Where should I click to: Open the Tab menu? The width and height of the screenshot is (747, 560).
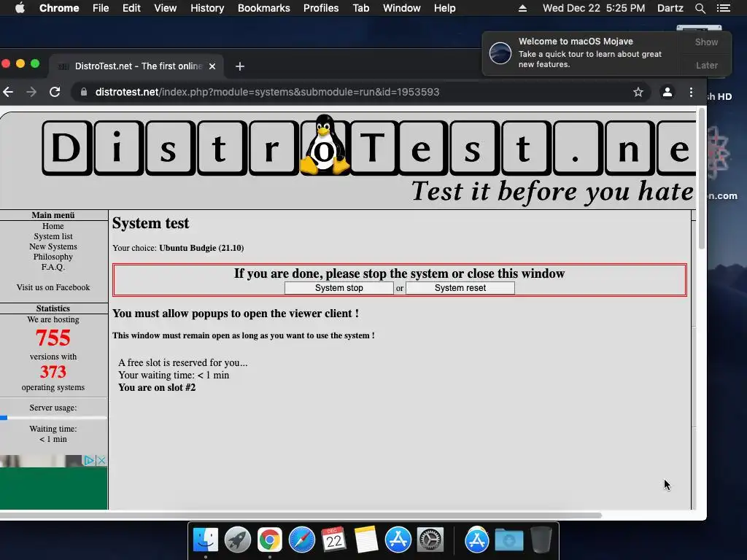[x=361, y=8]
